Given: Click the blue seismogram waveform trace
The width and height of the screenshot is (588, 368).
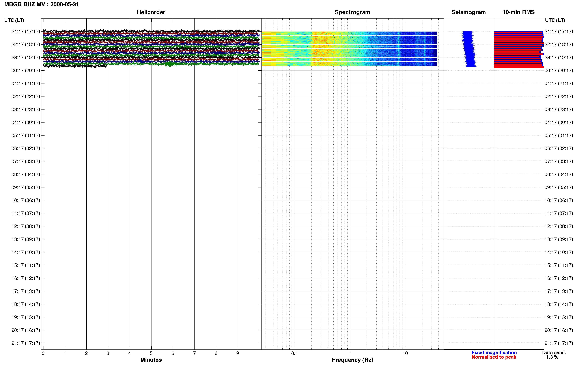Looking at the screenshot, I should click(x=469, y=49).
